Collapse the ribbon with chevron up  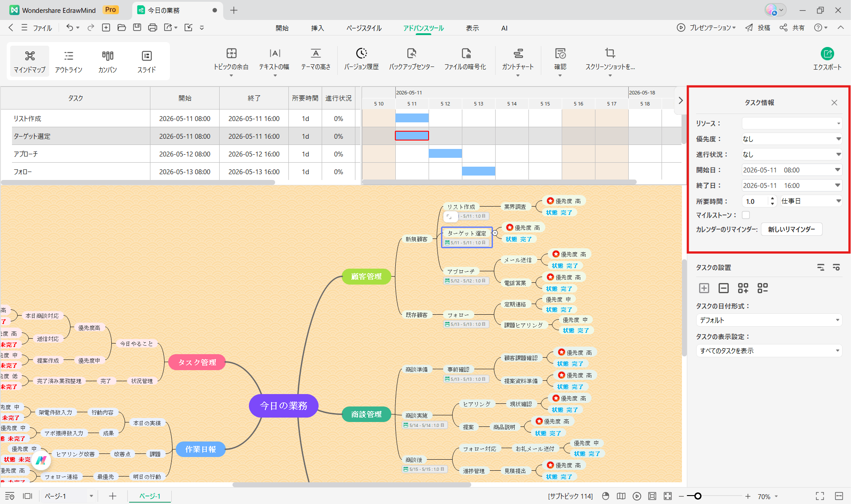pos(840,27)
